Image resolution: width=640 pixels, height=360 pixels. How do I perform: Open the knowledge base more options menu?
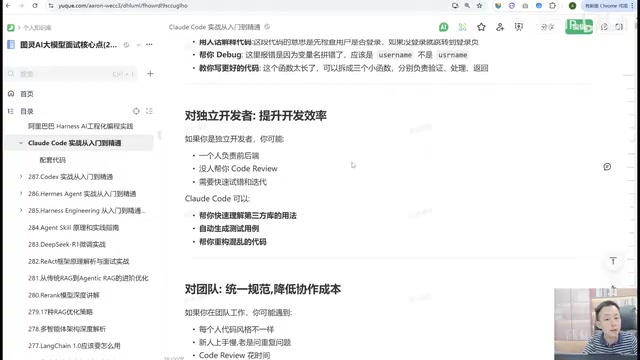pyautogui.click(x=149, y=44)
